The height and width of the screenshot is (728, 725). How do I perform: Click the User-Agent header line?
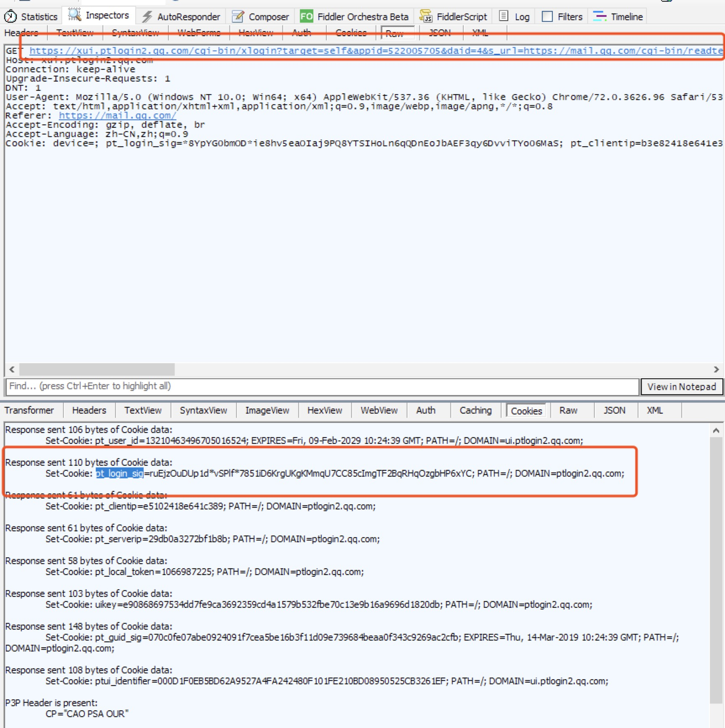(364, 97)
